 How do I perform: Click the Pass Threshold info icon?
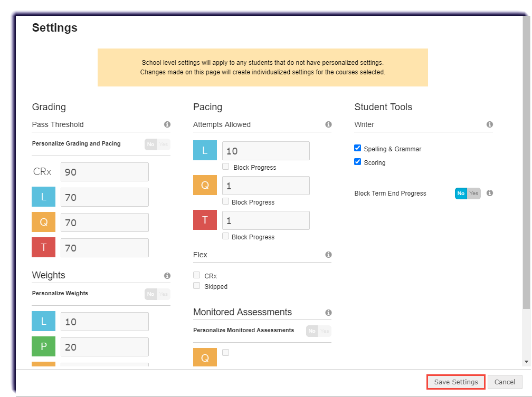(x=167, y=124)
